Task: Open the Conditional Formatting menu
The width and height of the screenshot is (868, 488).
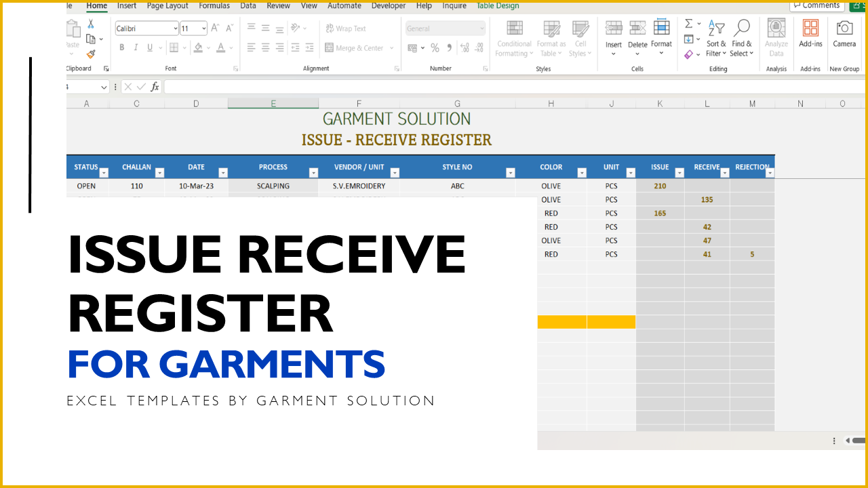Action: point(513,39)
